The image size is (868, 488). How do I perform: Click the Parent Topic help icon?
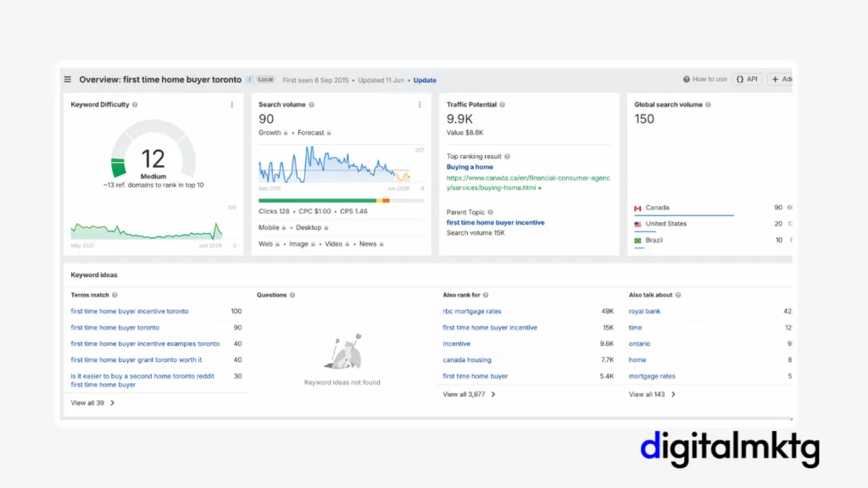(491, 213)
